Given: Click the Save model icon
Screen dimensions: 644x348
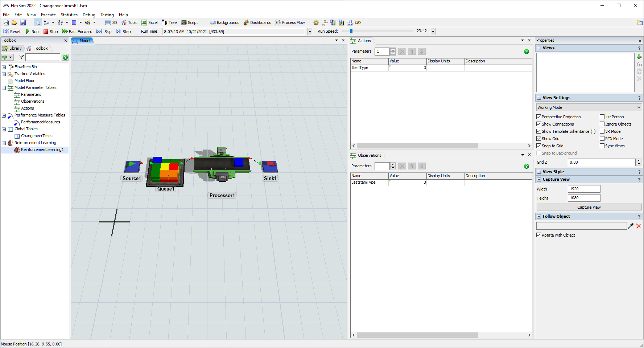Looking at the screenshot, I should click(x=23, y=22).
